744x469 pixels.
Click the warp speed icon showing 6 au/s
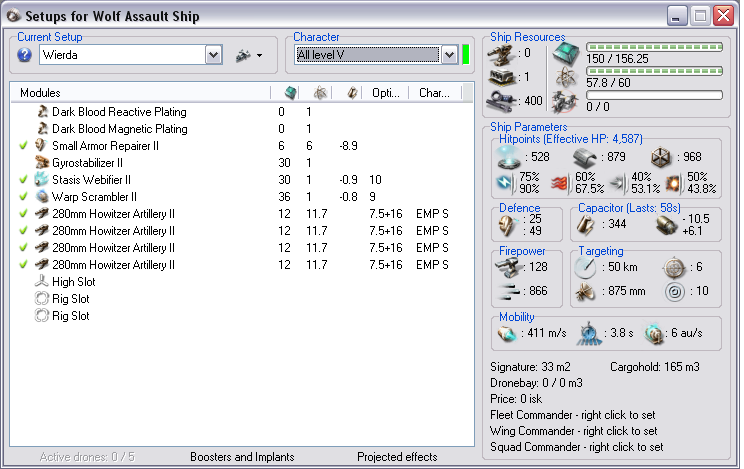(x=654, y=334)
